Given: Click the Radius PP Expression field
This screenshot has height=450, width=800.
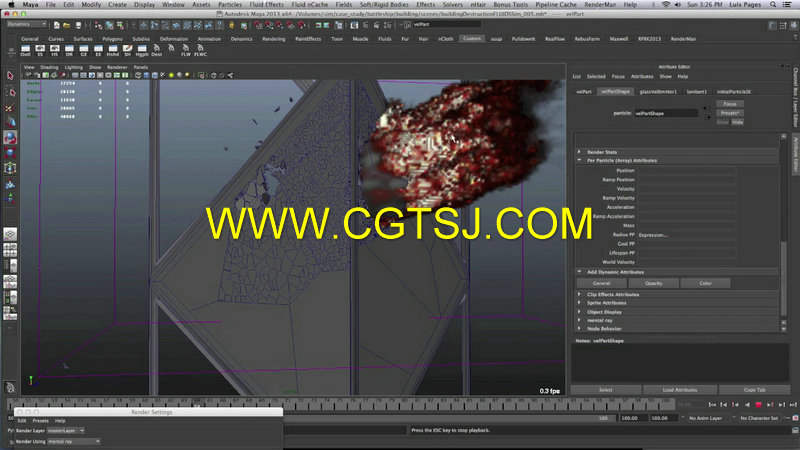Looking at the screenshot, I should tap(686, 235).
